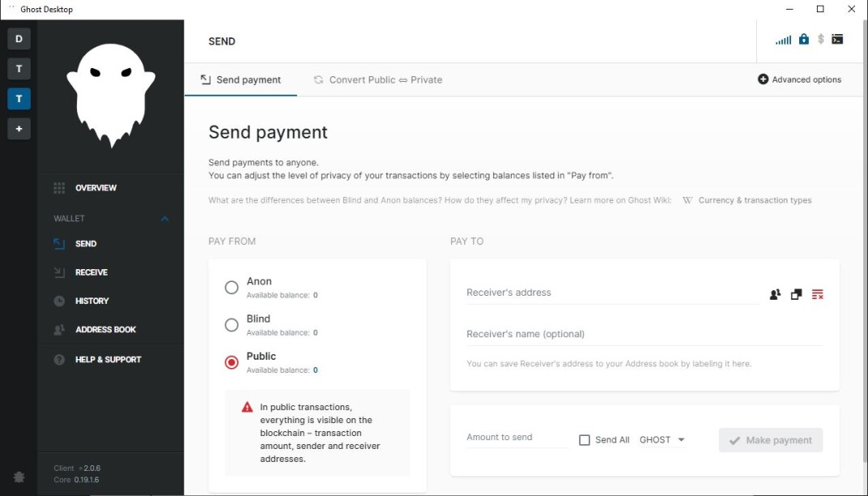This screenshot has width=868, height=496.
Task: Open settings gear at bottom left
Action: 19,477
